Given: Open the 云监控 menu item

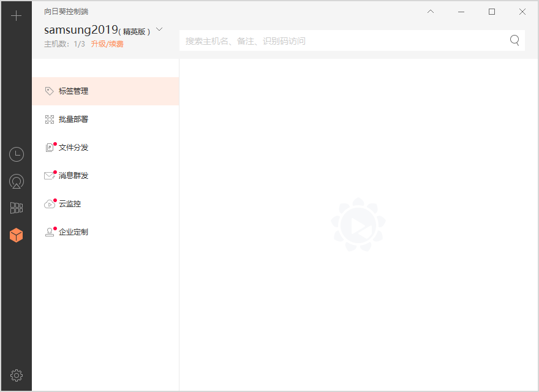Looking at the screenshot, I should [x=105, y=204].
